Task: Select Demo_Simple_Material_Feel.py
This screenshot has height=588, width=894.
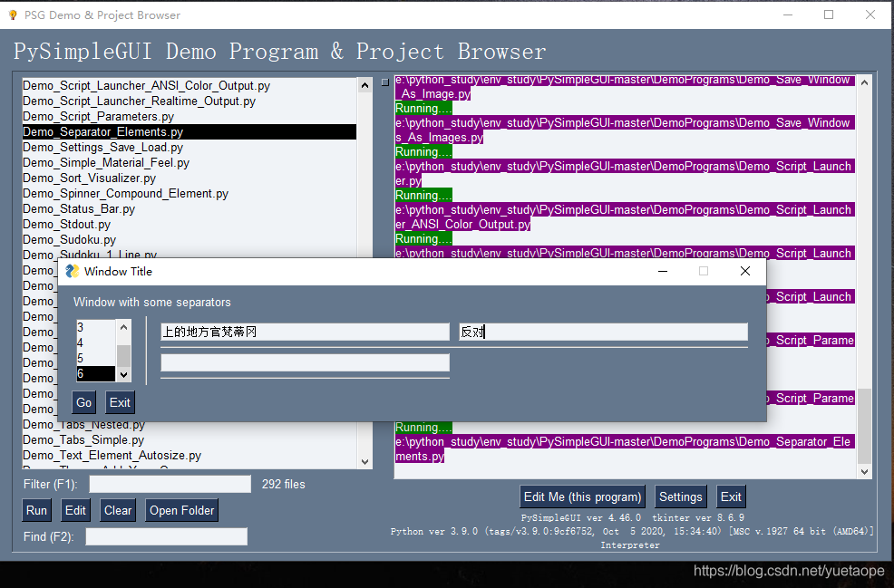Action: click(x=189, y=163)
